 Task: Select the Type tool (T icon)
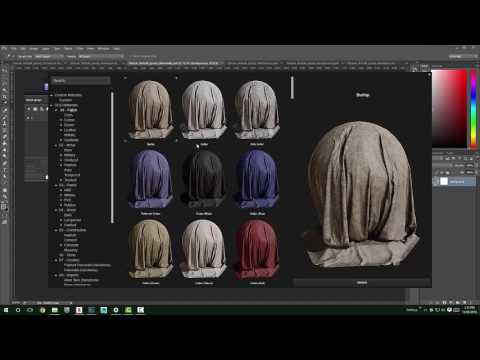click(4, 170)
